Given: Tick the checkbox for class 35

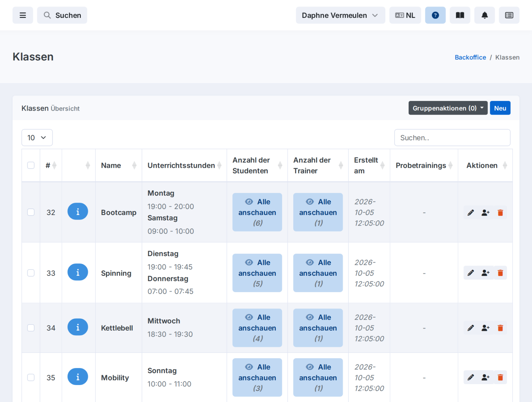Looking at the screenshot, I should click(x=31, y=377).
